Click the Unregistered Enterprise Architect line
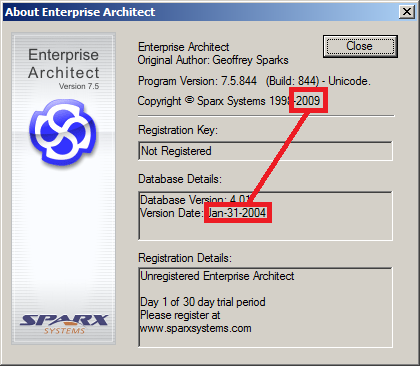420x366 pixels. [217, 276]
